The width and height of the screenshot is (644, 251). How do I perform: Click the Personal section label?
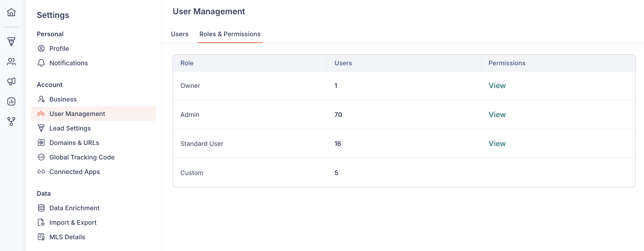tap(50, 34)
